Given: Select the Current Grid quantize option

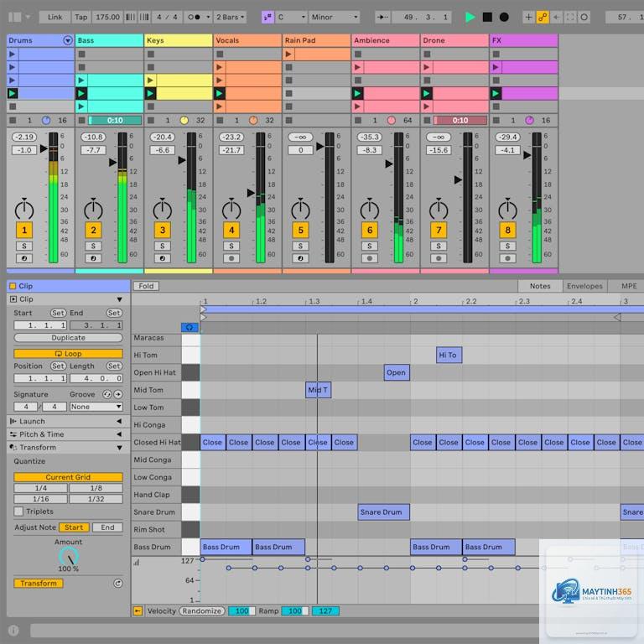Looking at the screenshot, I should [x=68, y=477].
